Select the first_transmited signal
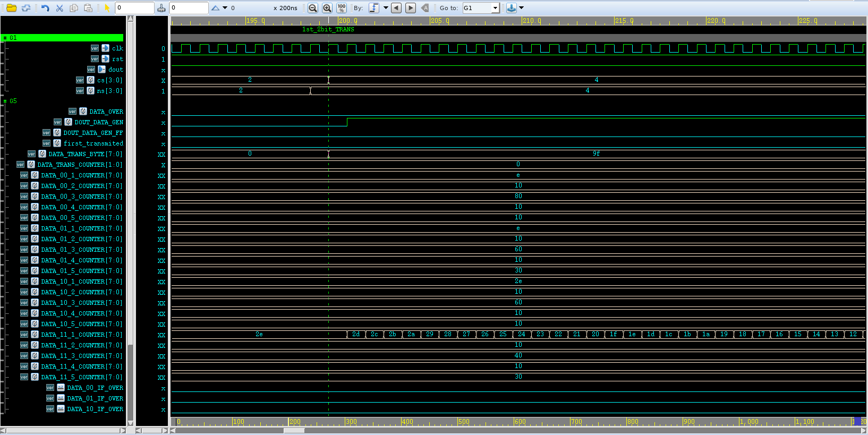 (x=93, y=143)
